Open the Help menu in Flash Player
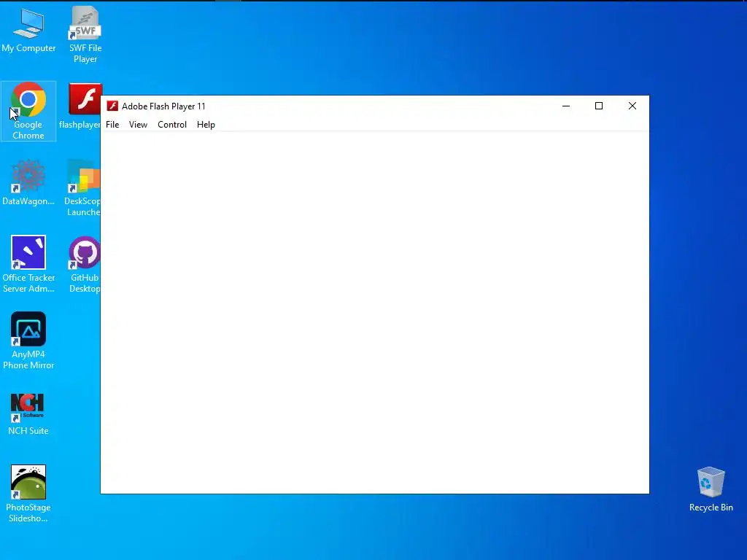 [x=206, y=124]
